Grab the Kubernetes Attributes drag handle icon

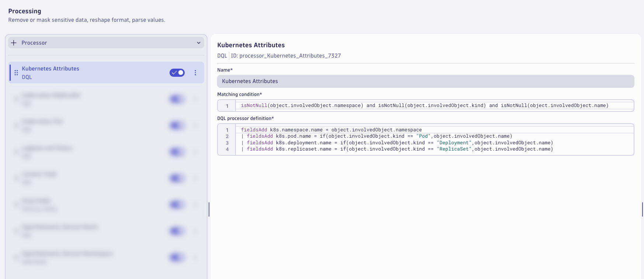click(16, 73)
